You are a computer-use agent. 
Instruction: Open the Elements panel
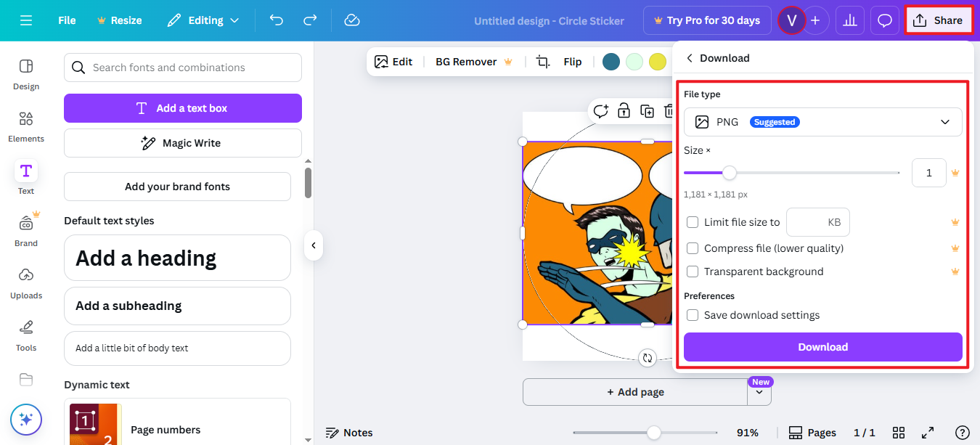[25, 125]
